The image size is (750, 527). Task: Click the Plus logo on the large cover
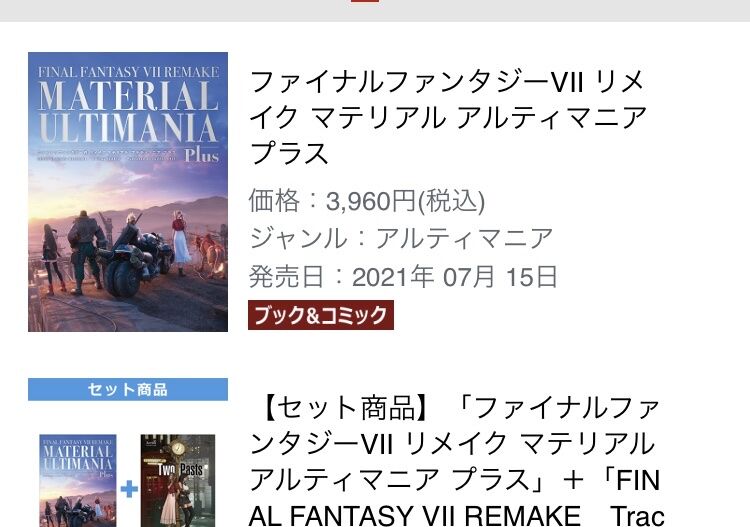coord(202,155)
